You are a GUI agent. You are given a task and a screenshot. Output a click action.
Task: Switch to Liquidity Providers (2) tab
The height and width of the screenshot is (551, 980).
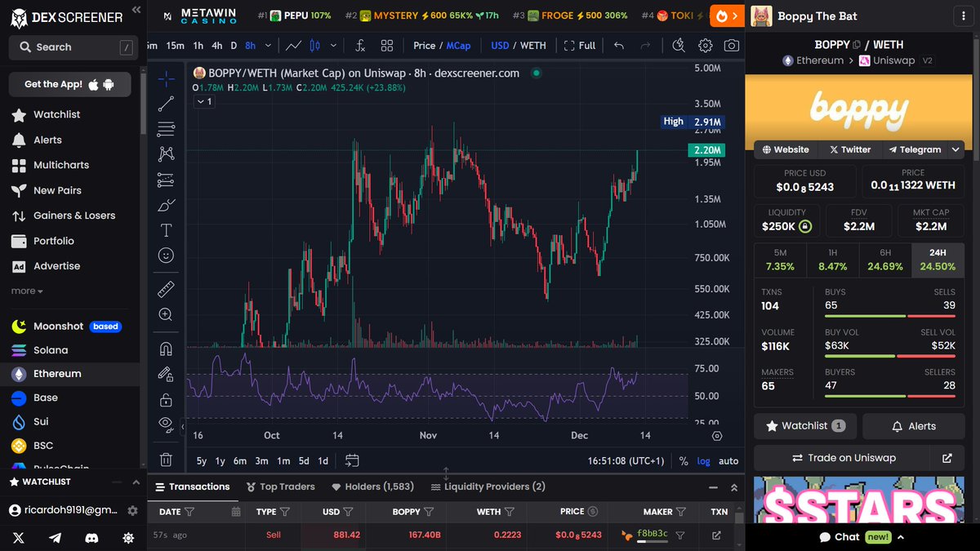point(488,487)
